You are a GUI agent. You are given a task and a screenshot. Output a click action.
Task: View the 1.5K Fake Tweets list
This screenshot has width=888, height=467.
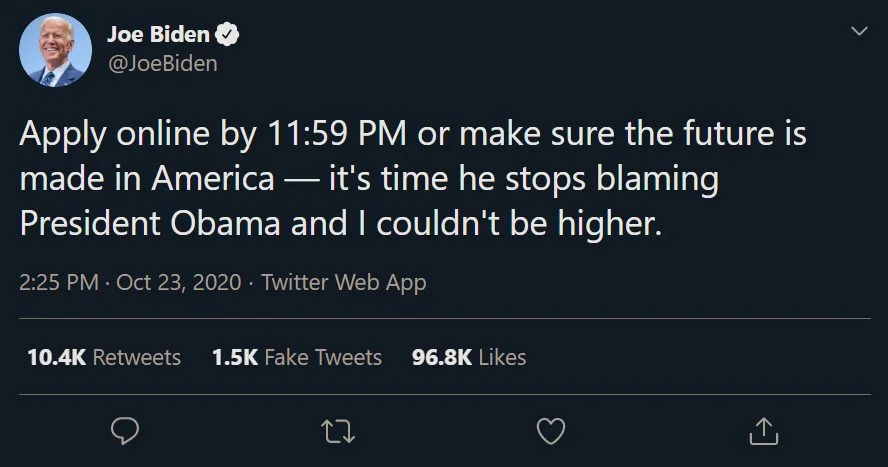[x=297, y=357]
